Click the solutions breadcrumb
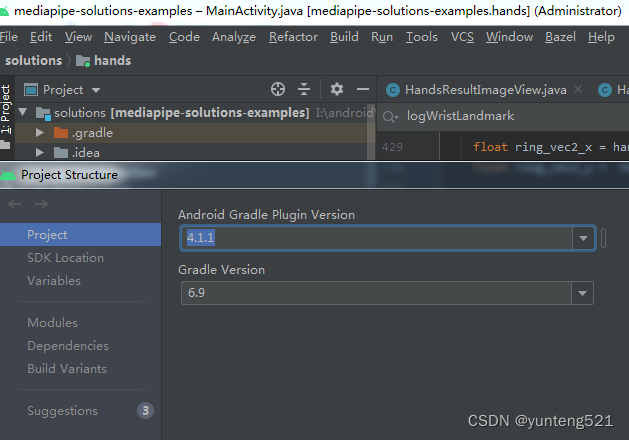Screen dimensions: 629x440 click(34, 61)
